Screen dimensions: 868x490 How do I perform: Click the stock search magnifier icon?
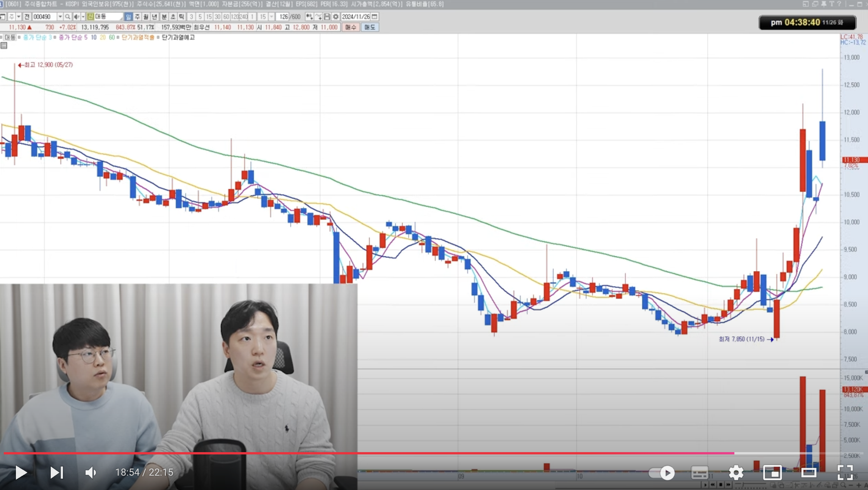(x=67, y=17)
